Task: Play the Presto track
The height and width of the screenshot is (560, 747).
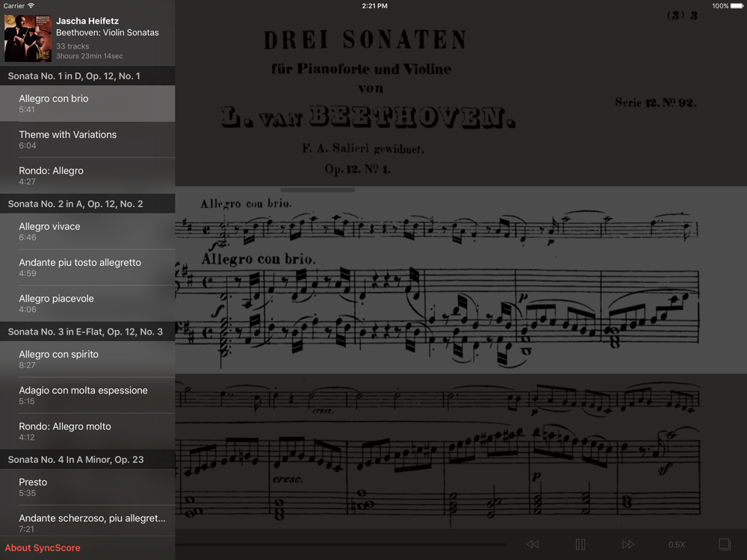Action: click(x=87, y=487)
